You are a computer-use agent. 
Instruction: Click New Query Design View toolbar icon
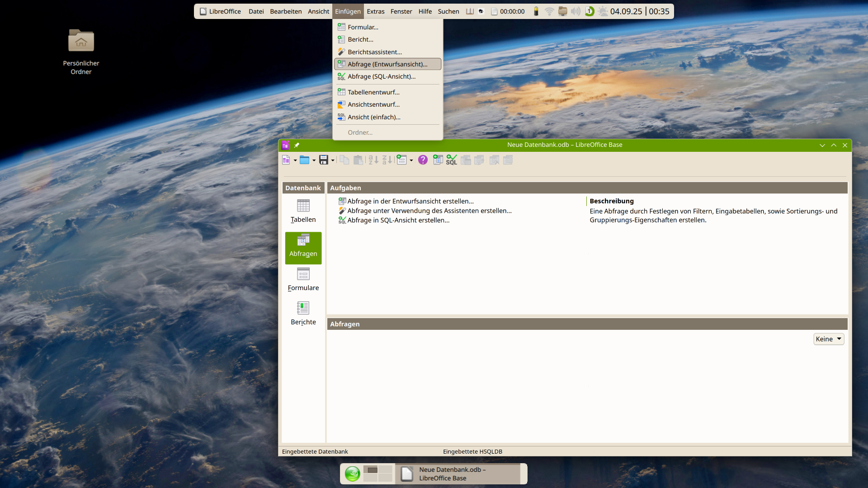[x=438, y=160]
